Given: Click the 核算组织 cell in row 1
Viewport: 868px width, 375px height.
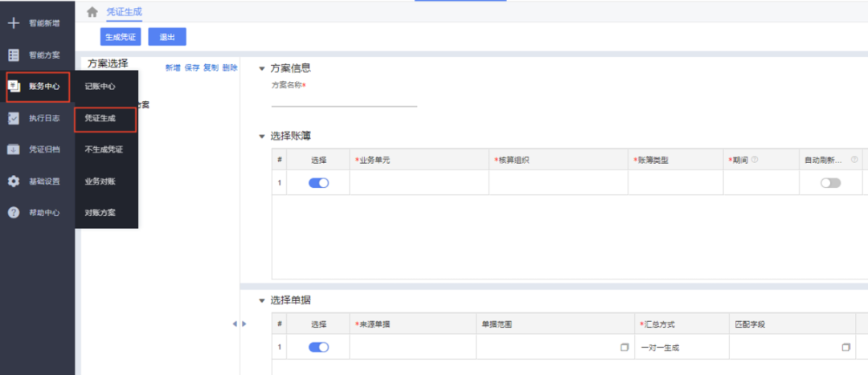Looking at the screenshot, I should pos(559,182).
